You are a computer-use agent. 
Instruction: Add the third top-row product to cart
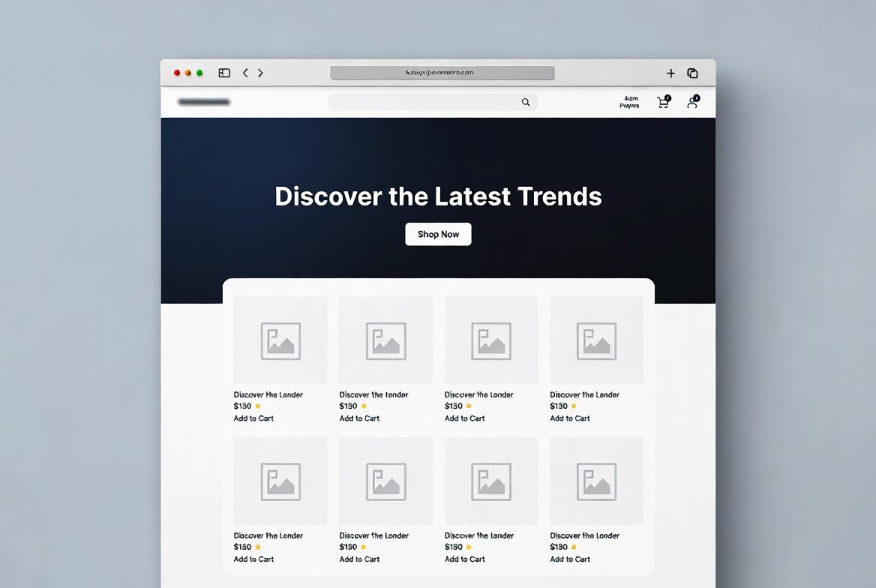(x=465, y=418)
